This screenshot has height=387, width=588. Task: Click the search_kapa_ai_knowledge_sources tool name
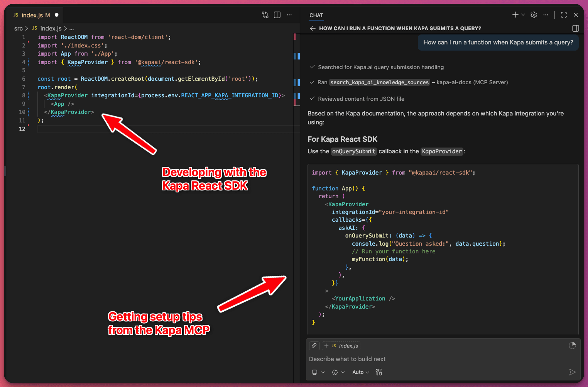tap(380, 82)
